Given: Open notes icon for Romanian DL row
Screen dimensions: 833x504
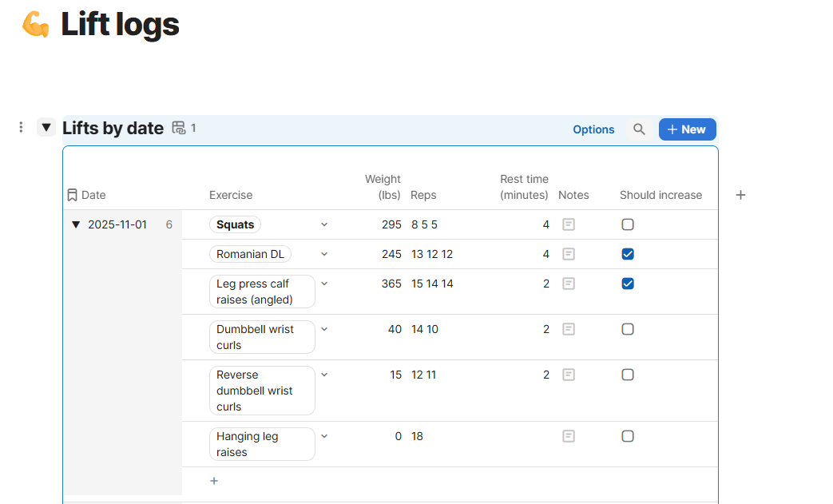Looking at the screenshot, I should (x=569, y=254).
